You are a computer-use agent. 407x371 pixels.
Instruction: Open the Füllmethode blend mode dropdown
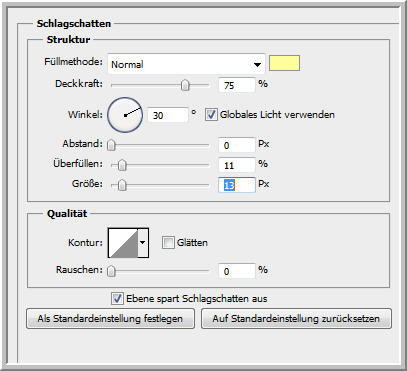[186, 64]
